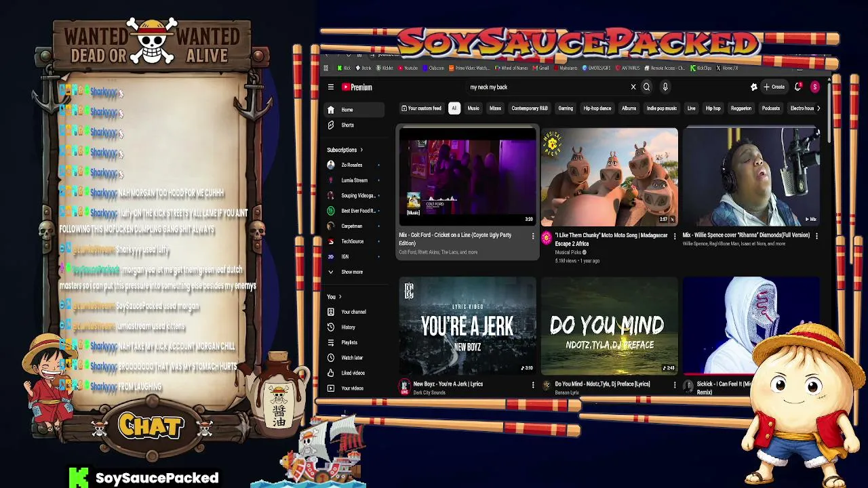Open History in the sidebar
Screen dimensions: 868x488
(x=354, y=327)
